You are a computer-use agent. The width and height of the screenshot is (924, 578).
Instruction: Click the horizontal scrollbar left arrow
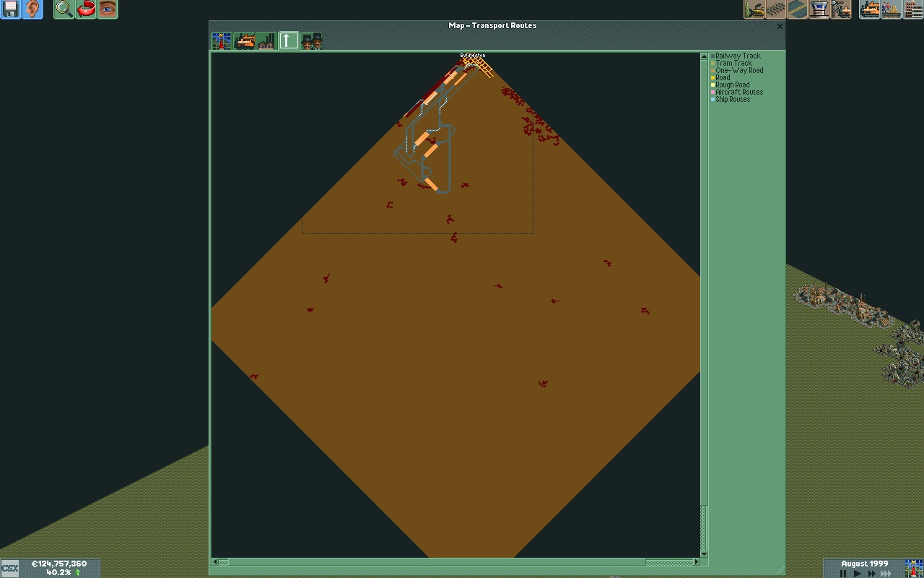click(214, 561)
